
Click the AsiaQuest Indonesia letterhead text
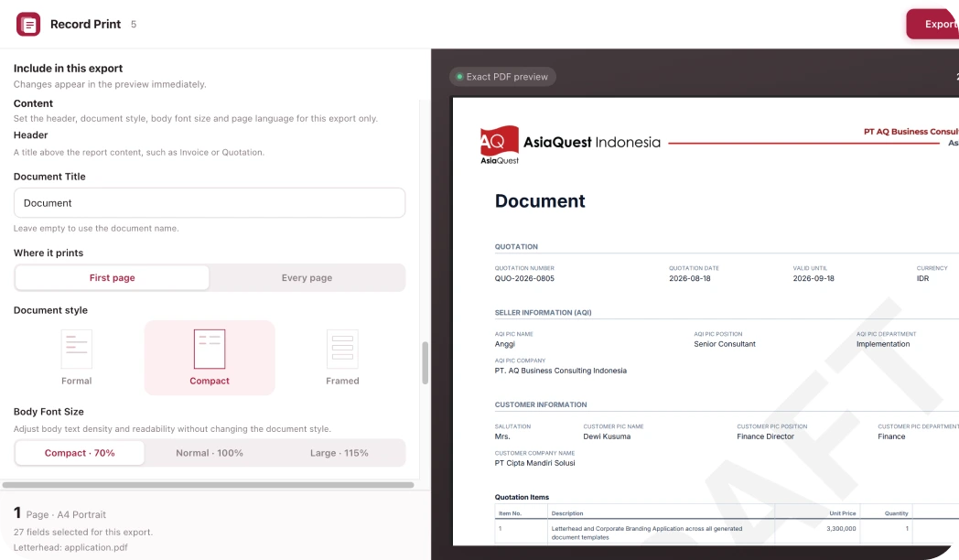point(591,143)
